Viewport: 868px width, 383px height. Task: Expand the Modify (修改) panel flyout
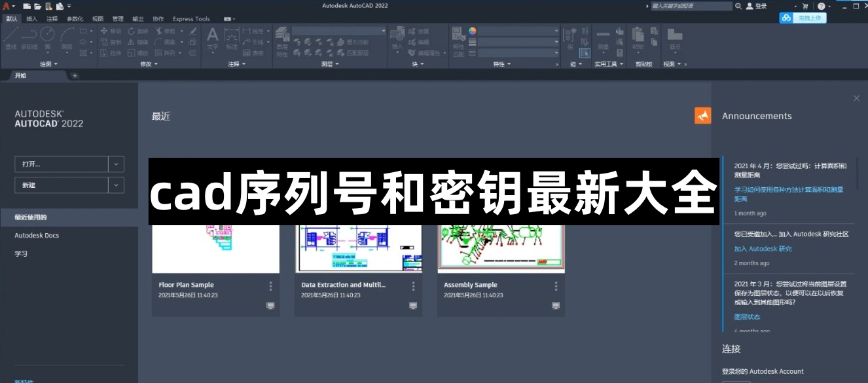point(149,64)
